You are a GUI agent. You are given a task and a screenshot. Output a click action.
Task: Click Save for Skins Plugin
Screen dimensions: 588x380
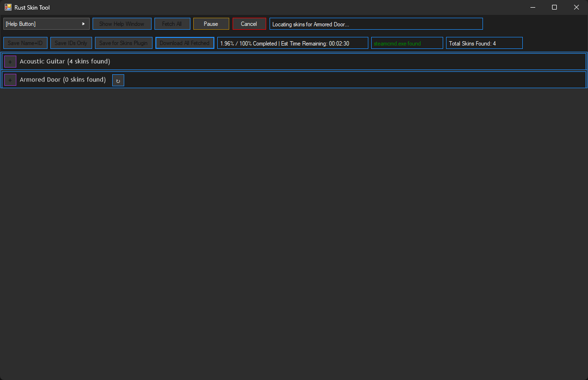click(x=123, y=43)
